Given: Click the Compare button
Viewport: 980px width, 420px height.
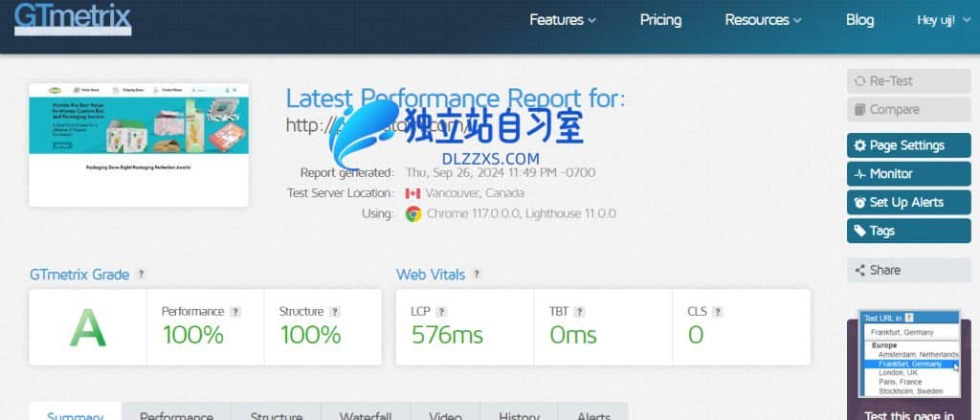Looking at the screenshot, I should pyautogui.click(x=909, y=109).
